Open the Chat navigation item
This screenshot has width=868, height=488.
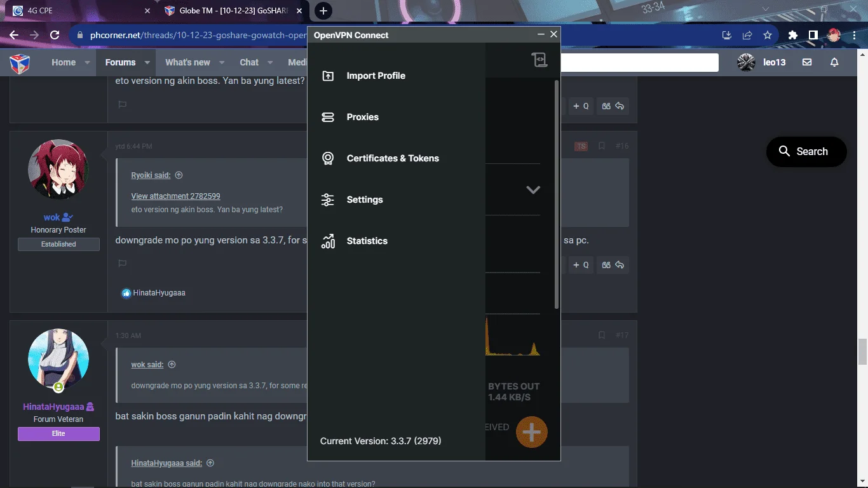click(x=249, y=62)
